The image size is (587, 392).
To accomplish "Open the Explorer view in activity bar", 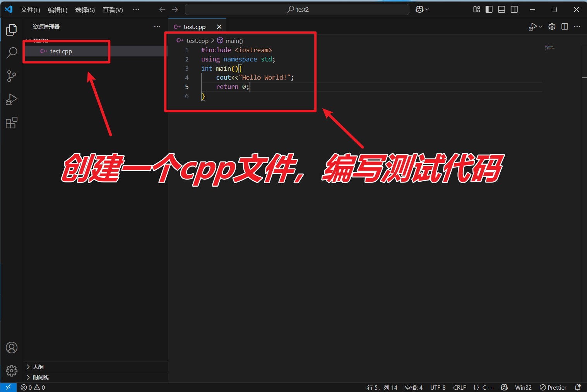I will (12, 29).
